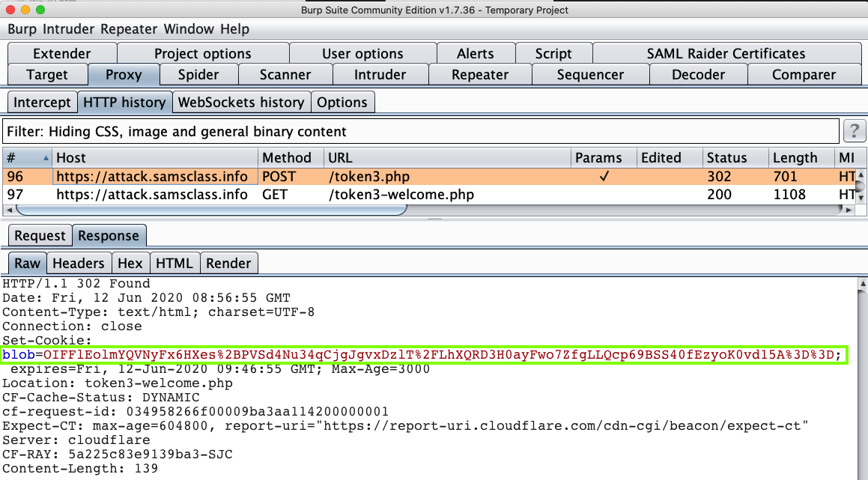Click the filter help question mark button
This screenshot has height=480, width=868.
[855, 131]
